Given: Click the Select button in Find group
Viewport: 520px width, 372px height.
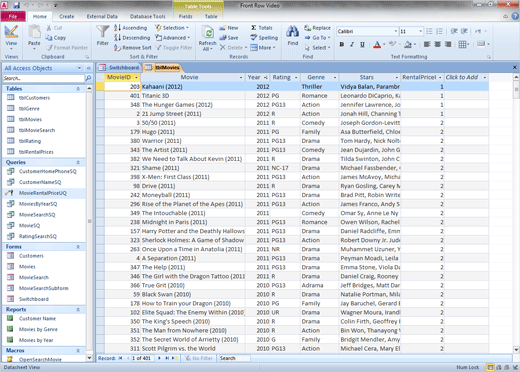Looking at the screenshot, I should point(317,48).
